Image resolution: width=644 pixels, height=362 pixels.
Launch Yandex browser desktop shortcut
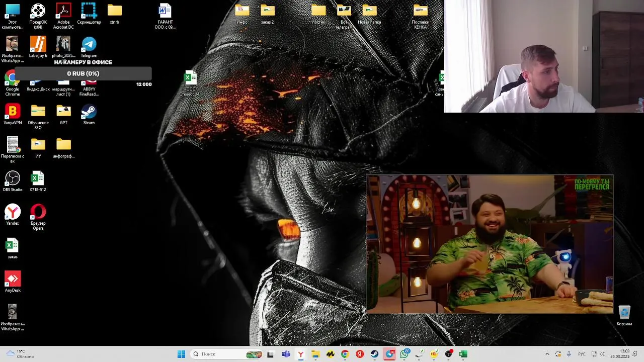(13, 215)
